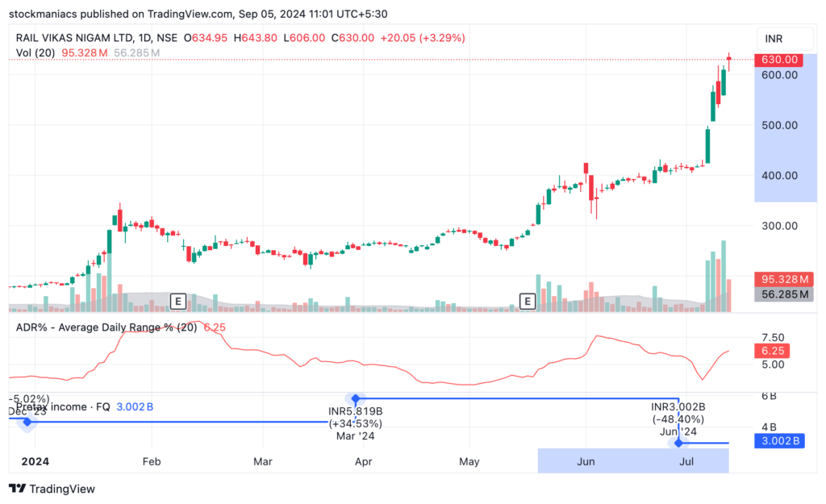Click the TradingView logo icon
826x504 pixels.
[18, 488]
